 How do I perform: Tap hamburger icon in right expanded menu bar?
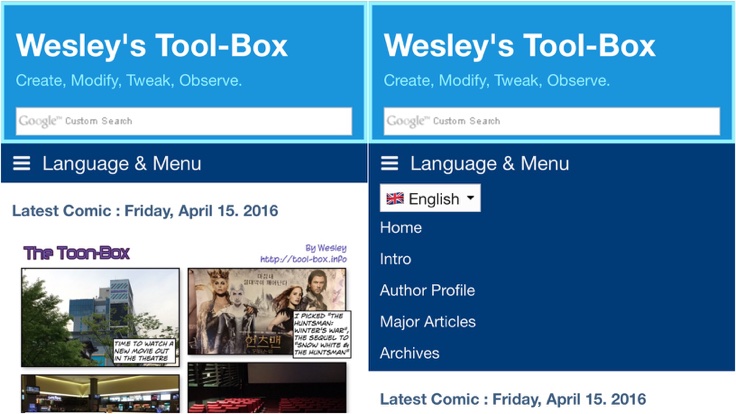(x=390, y=163)
